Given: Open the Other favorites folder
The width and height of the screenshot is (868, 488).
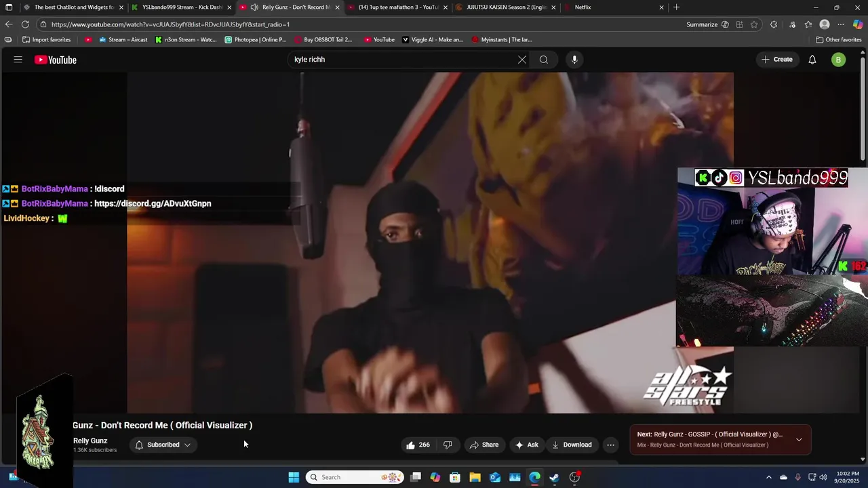Looking at the screenshot, I should click(838, 39).
